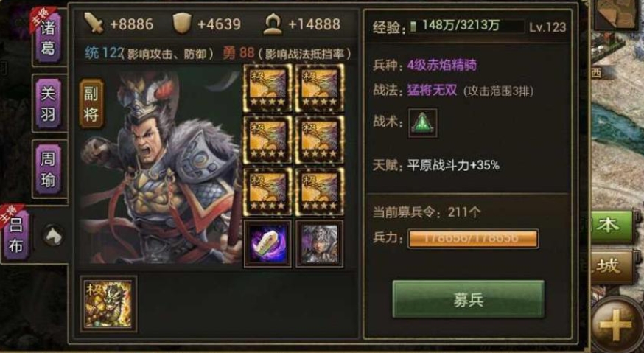Select the middle-left gold equipment slot

(267, 140)
